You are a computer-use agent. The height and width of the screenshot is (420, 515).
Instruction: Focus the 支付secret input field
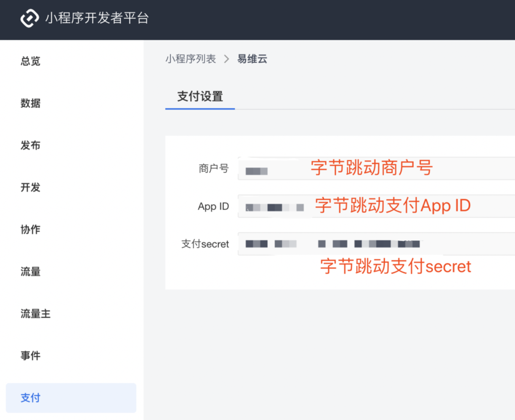point(377,244)
